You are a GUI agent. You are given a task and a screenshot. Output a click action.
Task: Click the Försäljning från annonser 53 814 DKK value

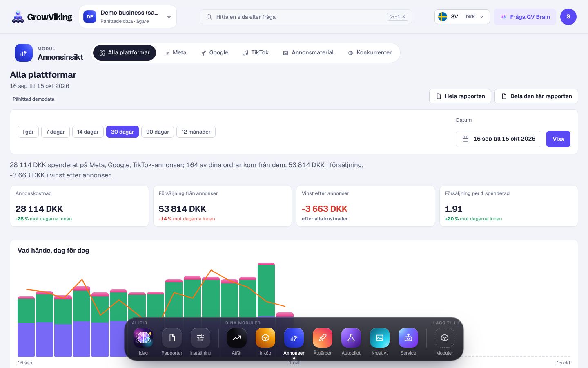point(183,209)
